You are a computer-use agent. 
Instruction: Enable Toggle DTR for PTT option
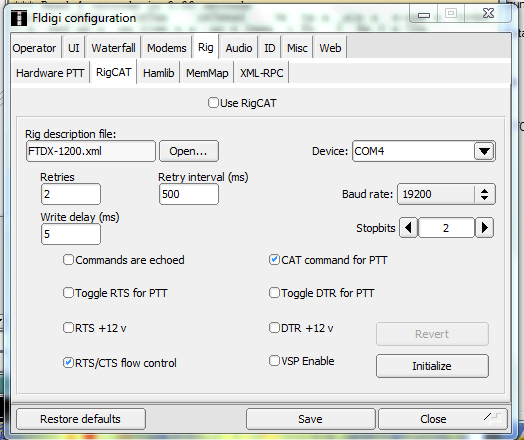274,293
